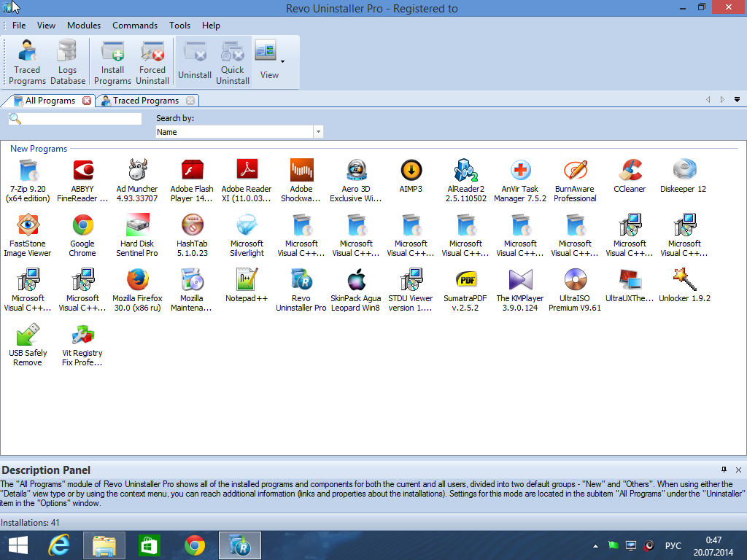The height and width of the screenshot is (560, 747).
Task: Open the Traced Programs toolbar button
Action: point(27,63)
